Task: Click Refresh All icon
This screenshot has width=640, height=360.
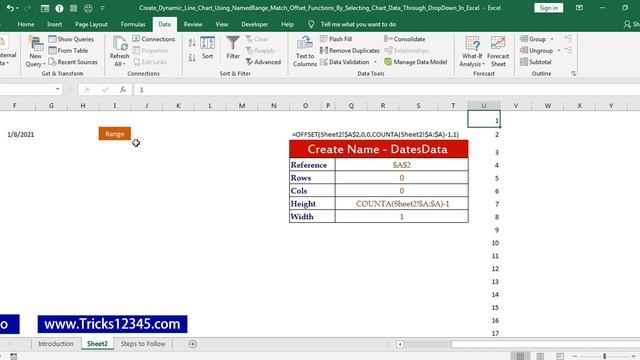Action: point(120,51)
